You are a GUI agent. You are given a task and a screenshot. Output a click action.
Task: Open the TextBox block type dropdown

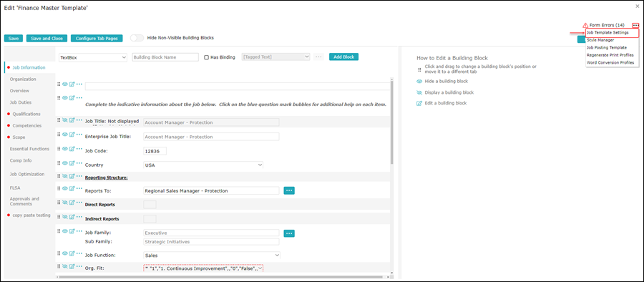pyautogui.click(x=93, y=57)
